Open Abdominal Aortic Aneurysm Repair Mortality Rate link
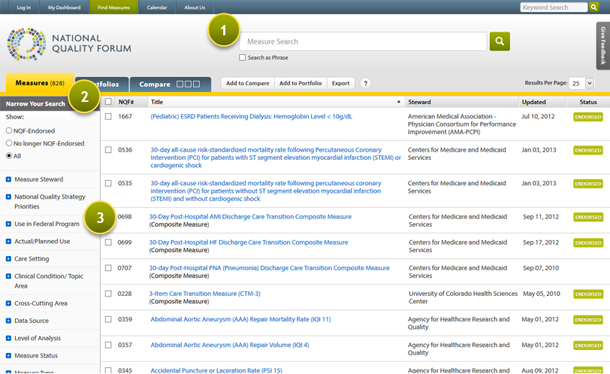The height and width of the screenshot is (374, 610). (x=240, y=320)
